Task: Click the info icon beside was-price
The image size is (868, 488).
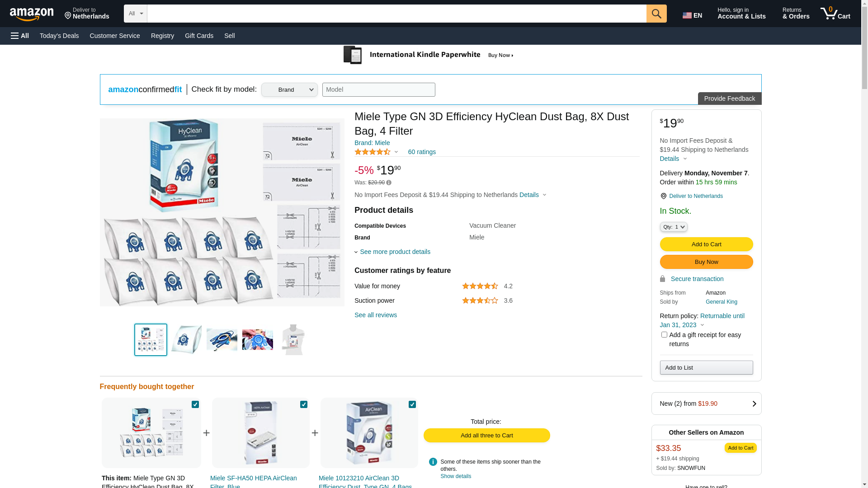Action: 389,183
